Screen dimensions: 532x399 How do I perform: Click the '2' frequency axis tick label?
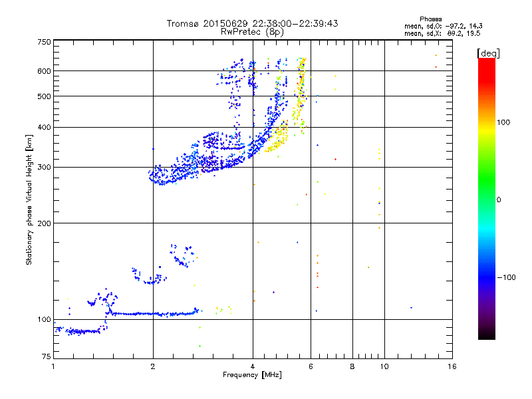coord(153,366)
